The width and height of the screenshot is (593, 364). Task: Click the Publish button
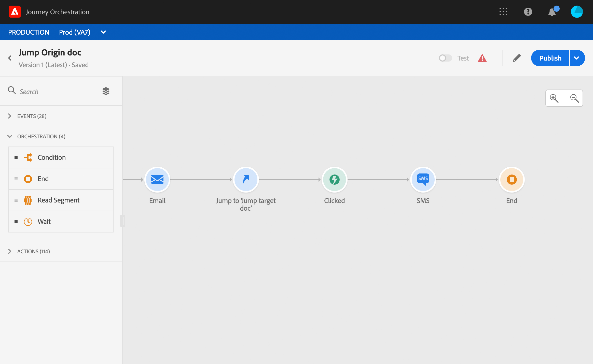(x=551, y=58)
